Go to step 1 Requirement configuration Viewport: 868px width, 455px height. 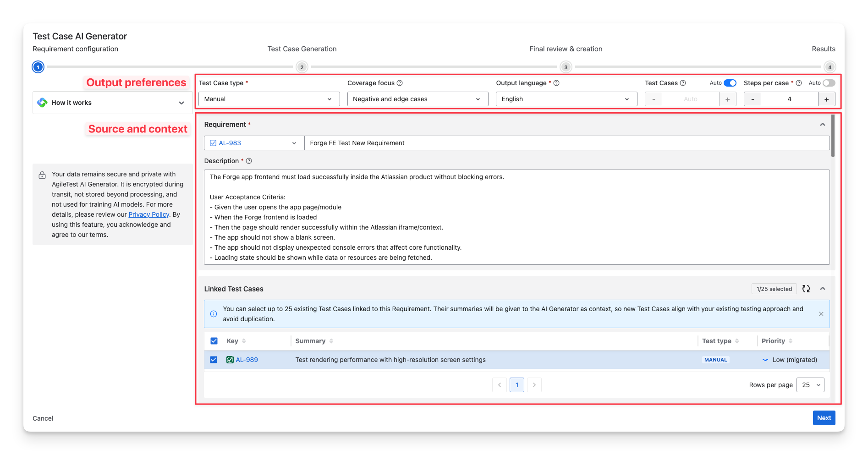click(38, 67)
